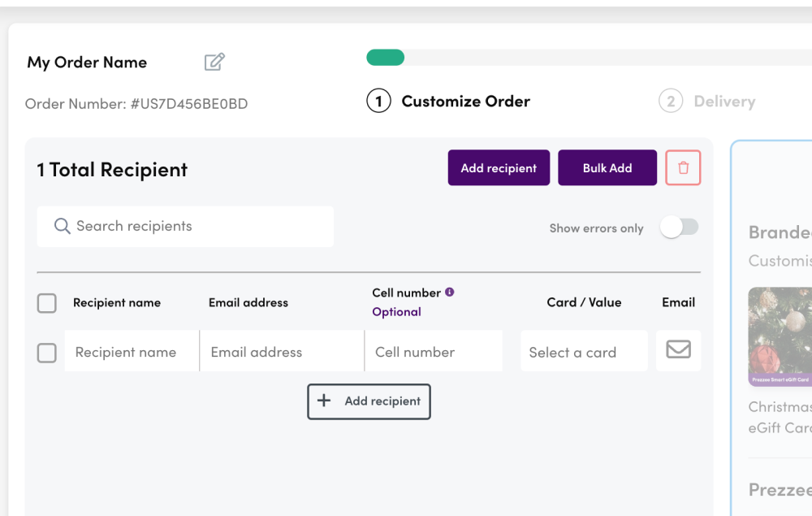
Task: Enable the Show errors only toggle
Action: 679,228
